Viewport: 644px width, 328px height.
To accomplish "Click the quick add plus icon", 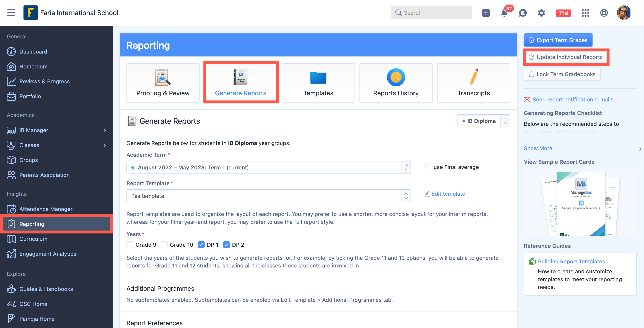I will tap(485, 13).
